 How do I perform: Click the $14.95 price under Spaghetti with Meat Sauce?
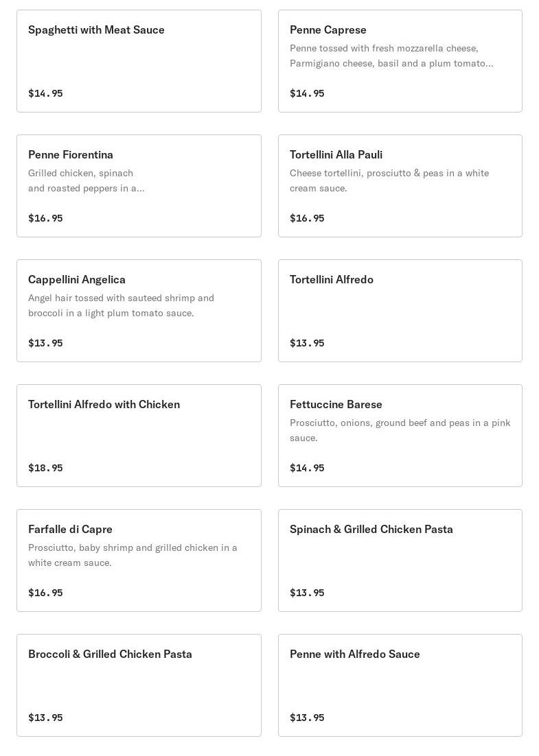pos(45,93)
